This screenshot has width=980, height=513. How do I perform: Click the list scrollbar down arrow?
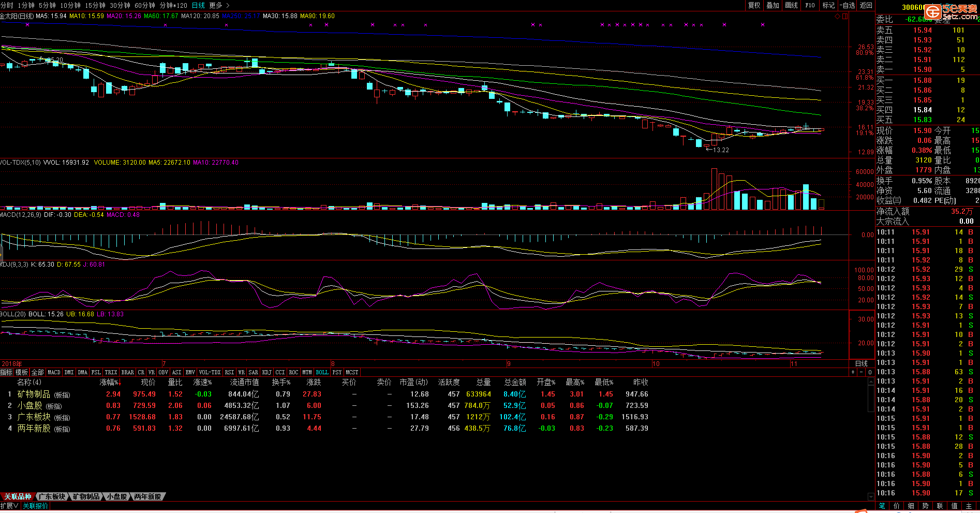[x=871, y=496]
